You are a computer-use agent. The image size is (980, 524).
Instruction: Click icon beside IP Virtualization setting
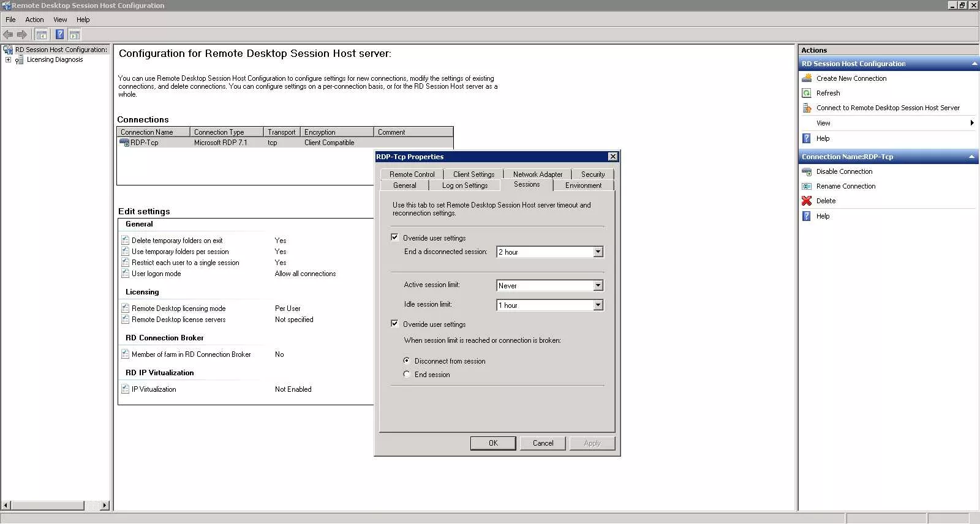125,389
